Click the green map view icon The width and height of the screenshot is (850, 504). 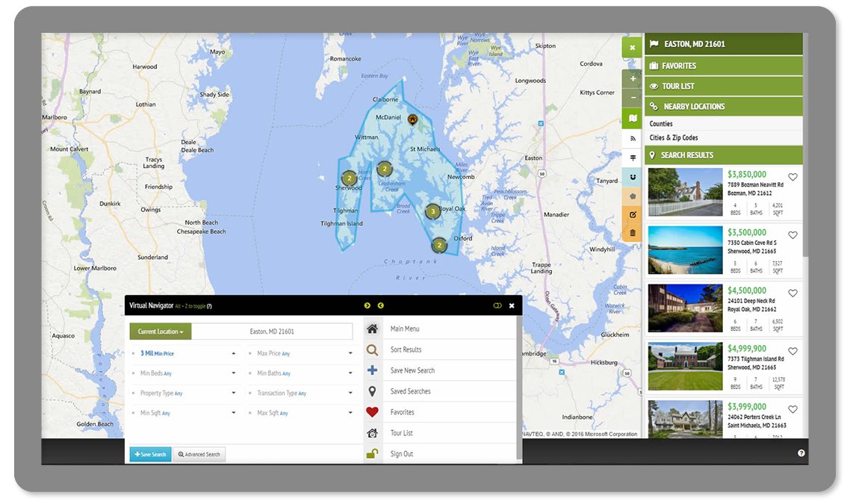click(x=632, y=118)
